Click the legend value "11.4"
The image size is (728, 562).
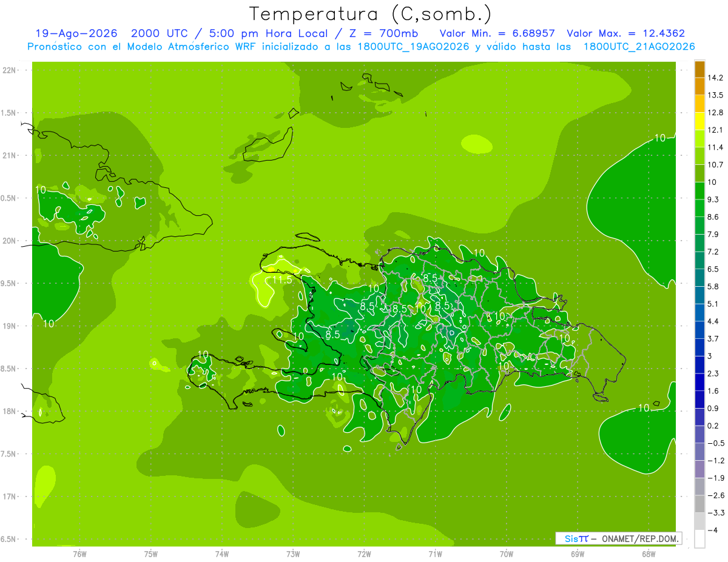[715, 147]
